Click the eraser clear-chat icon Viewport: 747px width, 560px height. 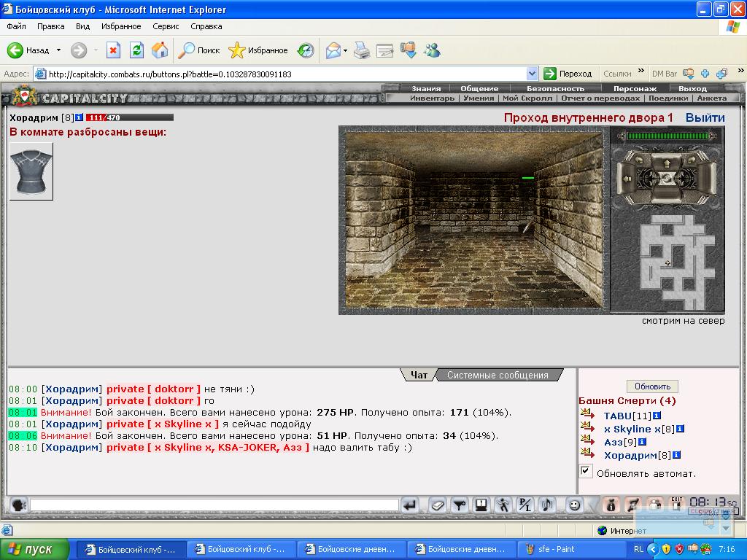pos(437,505)
